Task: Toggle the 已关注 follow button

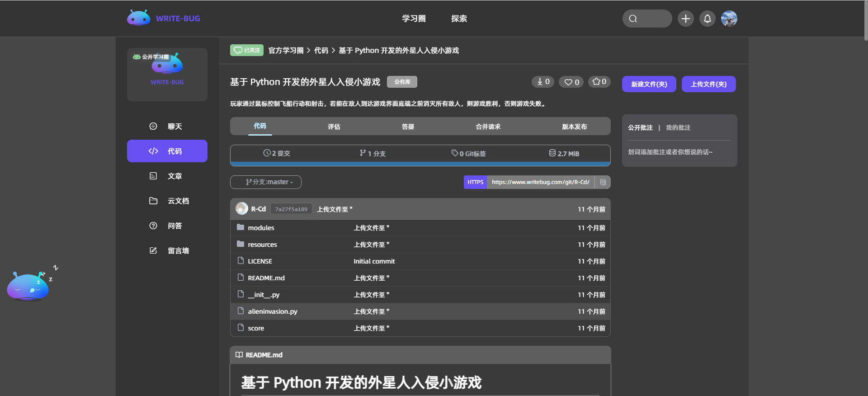Action: [x=247, y=50]
